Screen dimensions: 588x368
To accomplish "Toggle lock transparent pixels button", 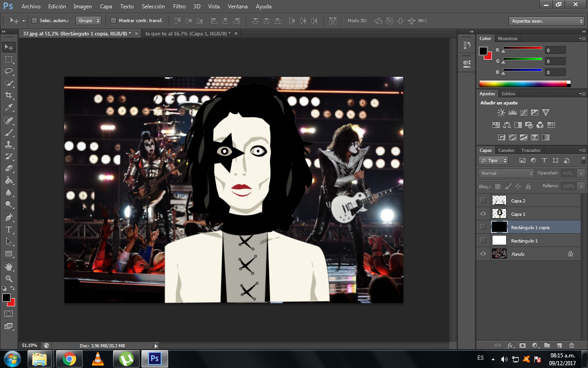I will click(498, 186).
